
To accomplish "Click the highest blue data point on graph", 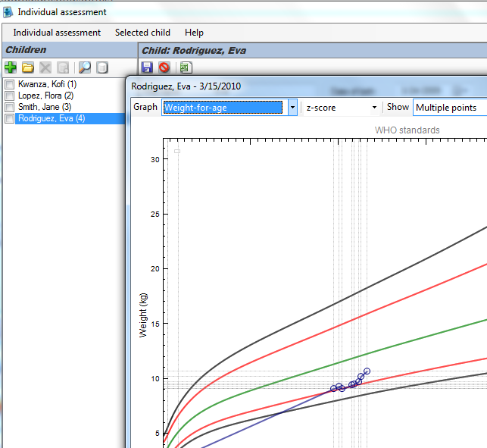I will (x=367, y=371).
